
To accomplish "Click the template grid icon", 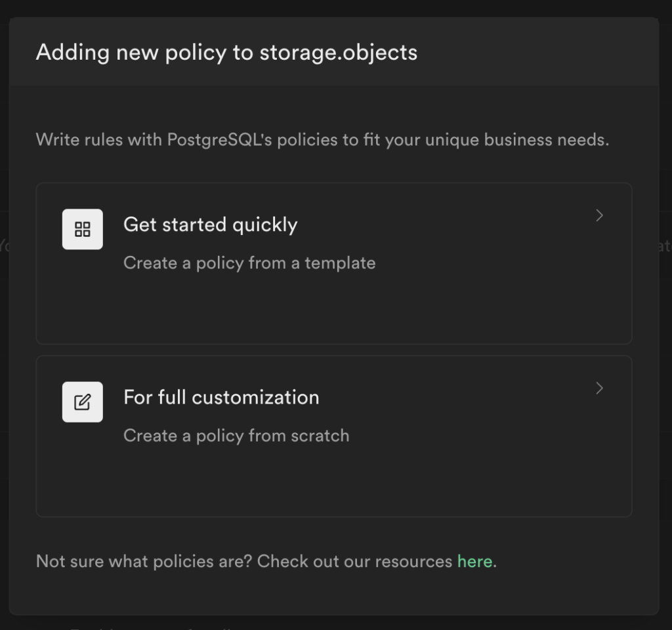I will [83, 229].
